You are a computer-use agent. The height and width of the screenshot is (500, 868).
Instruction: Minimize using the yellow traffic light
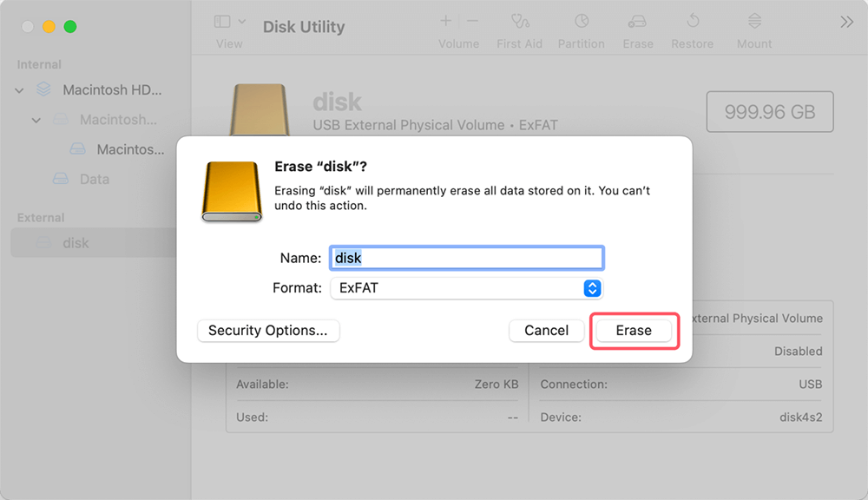[x=49, y=26]
